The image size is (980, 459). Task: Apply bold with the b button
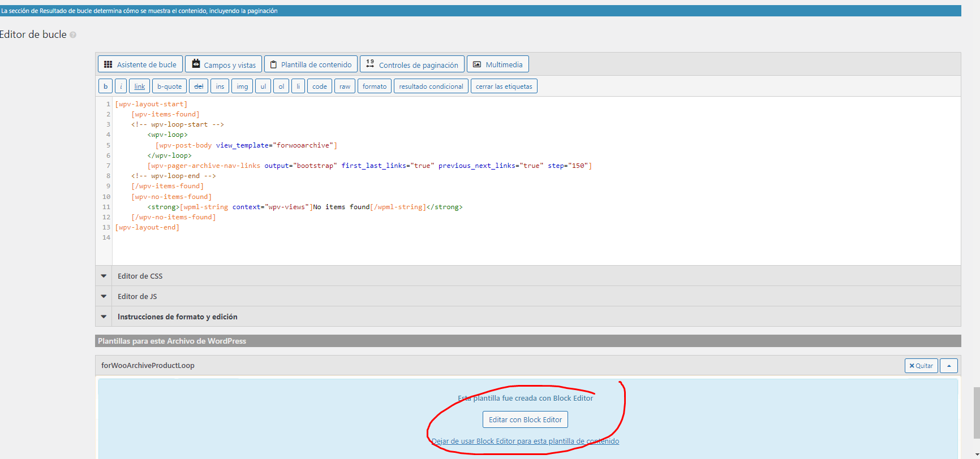click(105, 86)
